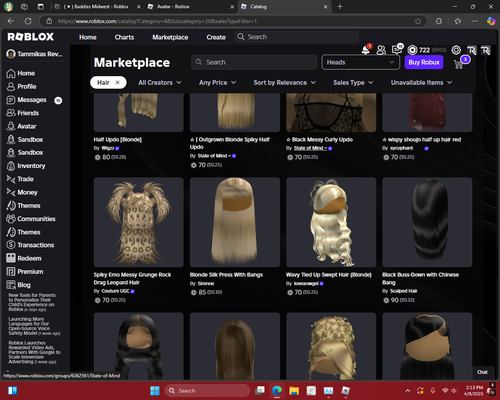The image size is (500, 400).
Task: Open the Avatar sidebar icon
Action: [x=11, y=126]
